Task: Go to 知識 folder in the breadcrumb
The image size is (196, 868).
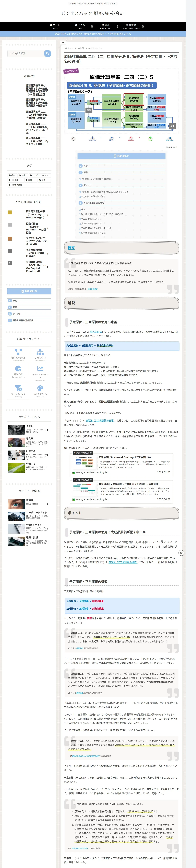Action: 81,48
